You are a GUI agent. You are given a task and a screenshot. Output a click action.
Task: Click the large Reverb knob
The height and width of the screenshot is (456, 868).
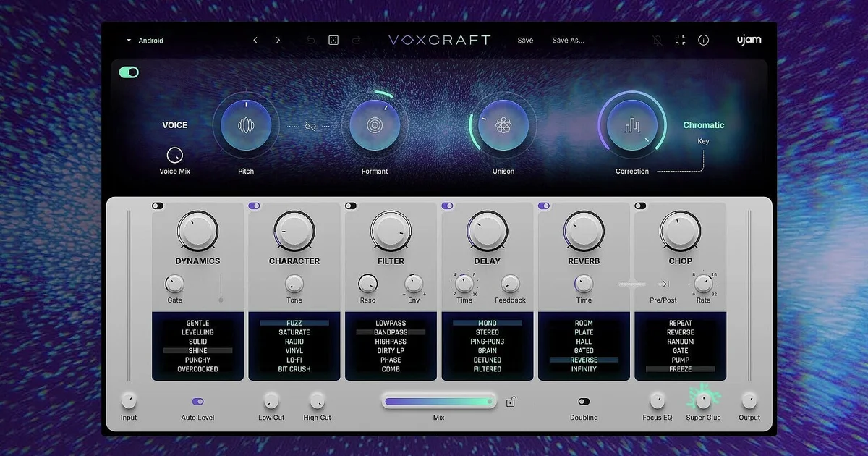click(x=584, y=232)
